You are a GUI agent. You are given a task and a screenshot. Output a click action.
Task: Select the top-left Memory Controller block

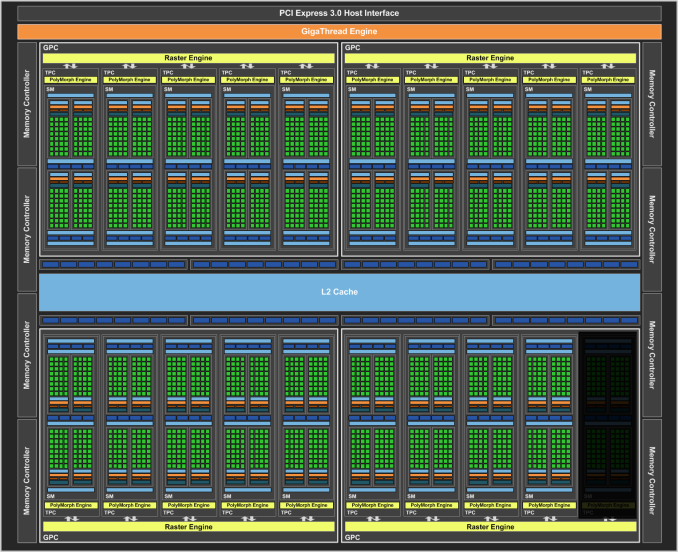coord(27,104)
